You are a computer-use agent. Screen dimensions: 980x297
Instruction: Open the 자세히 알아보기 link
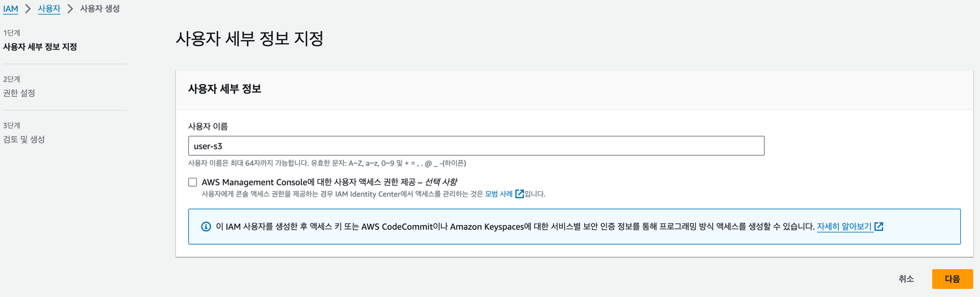844,226
